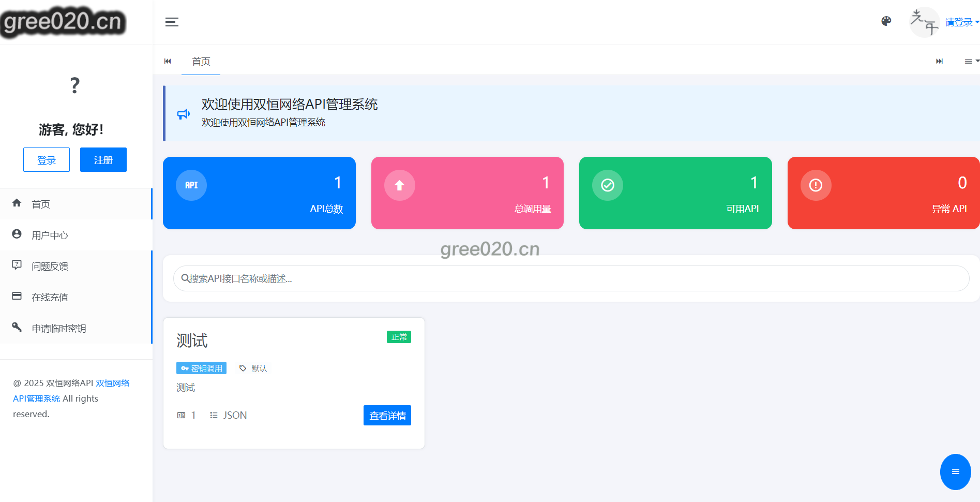Click the API icon on blue card

point(191,185)
